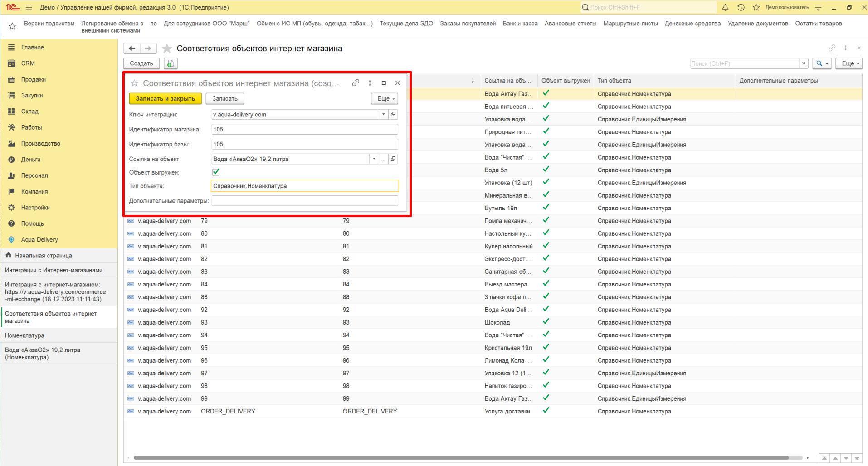Open Ключ интеграции linked object icon
The width and height of the screenshot is (868, 466).
(393, 114)
